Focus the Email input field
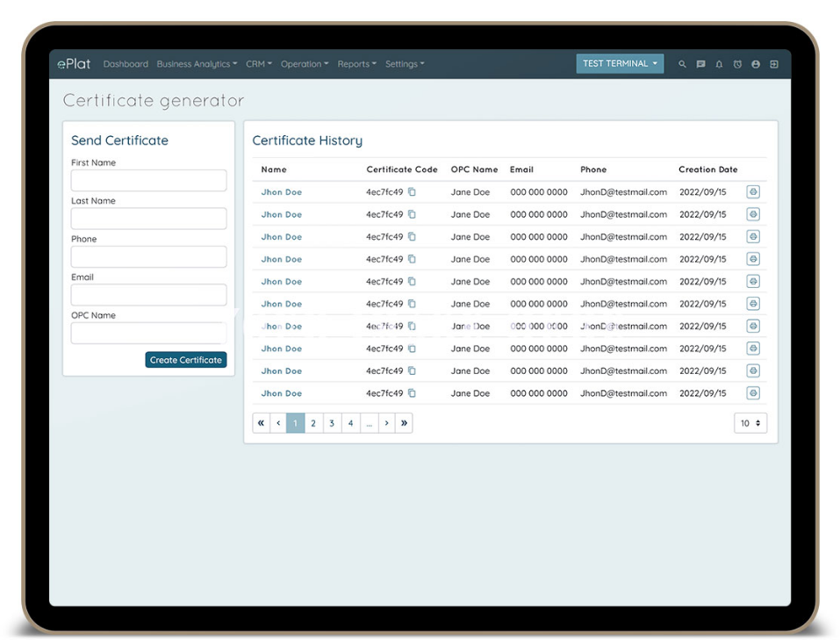Viewport: 840px width, 640px height. (x=149, y=295)
